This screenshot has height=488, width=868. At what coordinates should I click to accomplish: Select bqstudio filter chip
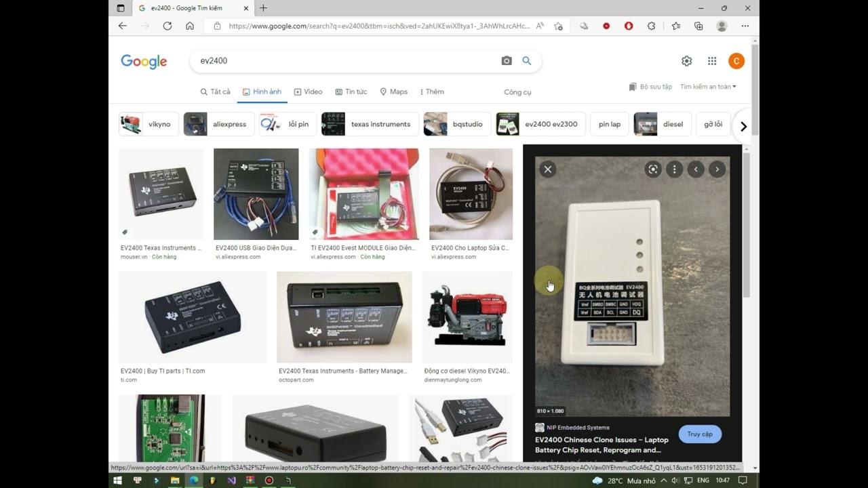click(x=457, y=124)
